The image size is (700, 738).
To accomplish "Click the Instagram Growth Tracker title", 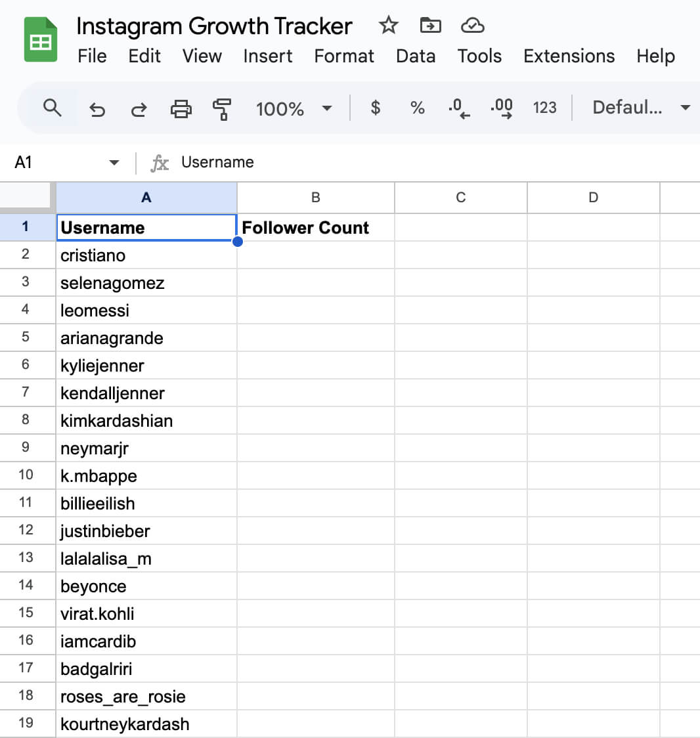I will pos(214,26).
